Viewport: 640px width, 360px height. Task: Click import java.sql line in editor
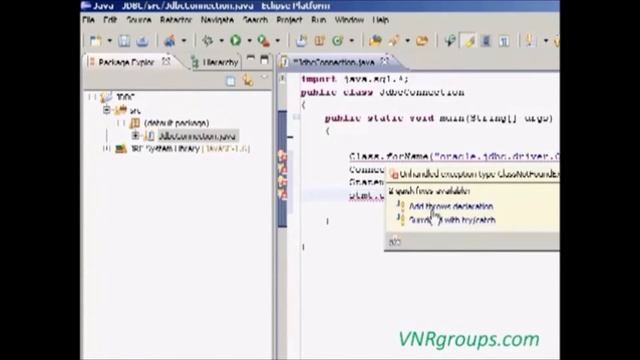click(x=354, y=79)
